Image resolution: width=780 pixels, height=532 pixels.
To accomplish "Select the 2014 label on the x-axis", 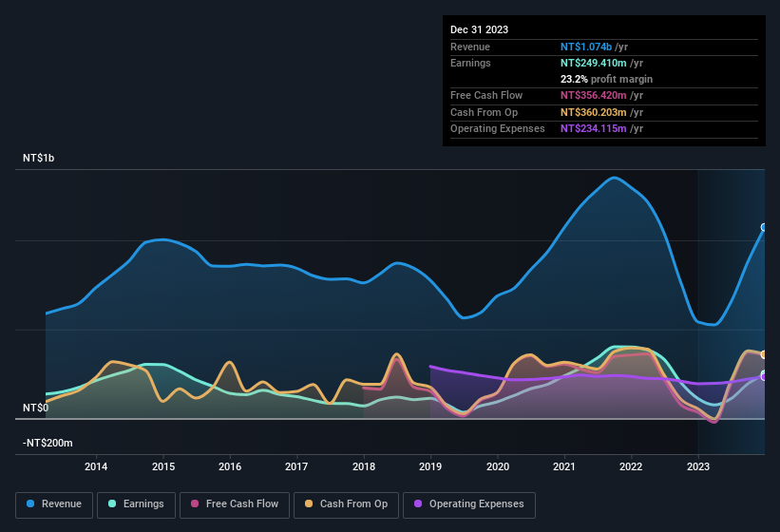I will click(x=95, y=466).
